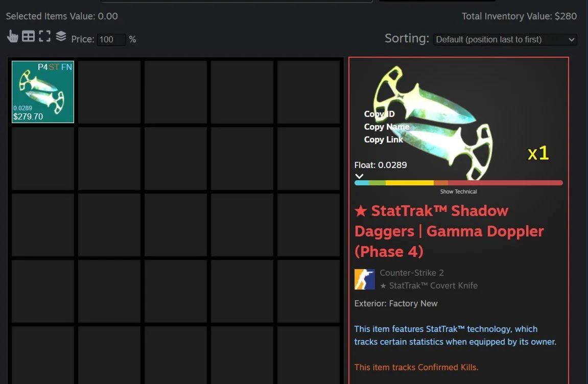Activate the fullscreen selection icon
Viewport: 588px width, 384px height.
tap(45, 36)
